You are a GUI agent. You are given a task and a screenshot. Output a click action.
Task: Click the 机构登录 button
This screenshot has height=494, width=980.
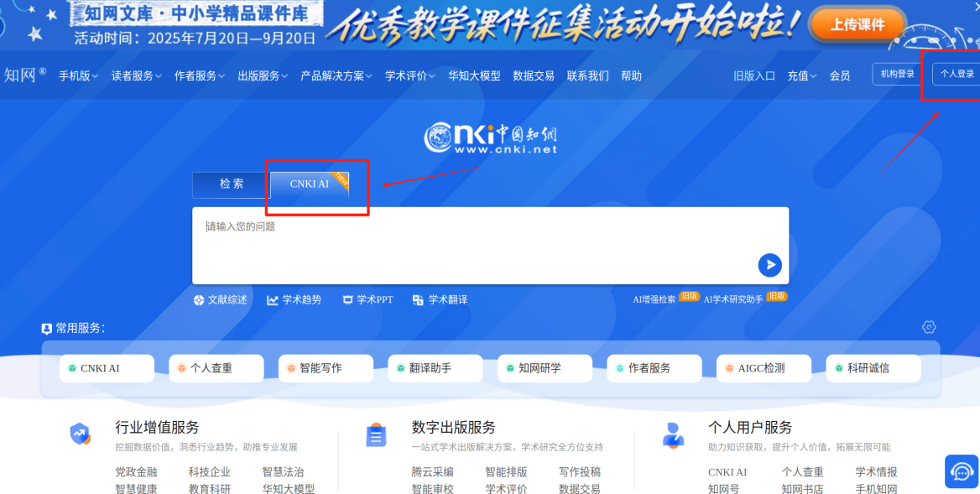point(898,75)
